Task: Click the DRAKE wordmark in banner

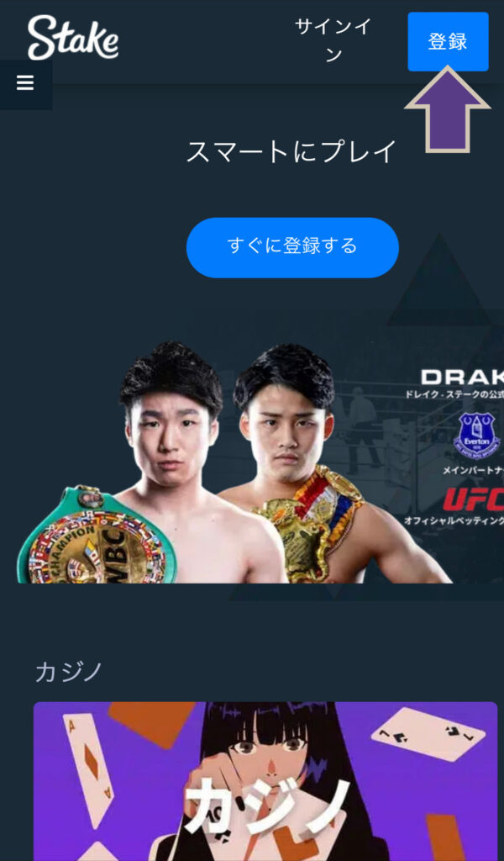Action: 462,377
